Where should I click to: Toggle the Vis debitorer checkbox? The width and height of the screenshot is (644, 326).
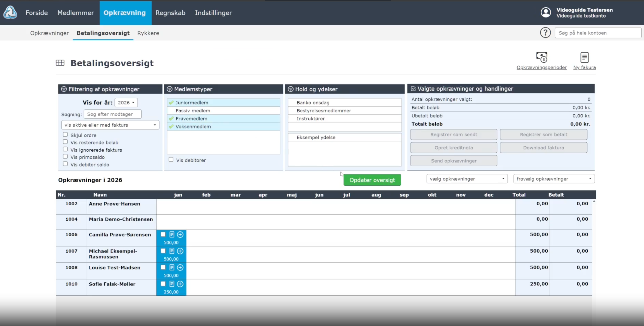point(171,160)
